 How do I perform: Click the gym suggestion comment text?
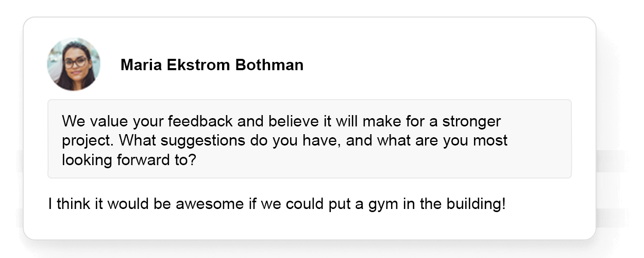(277, 204)
